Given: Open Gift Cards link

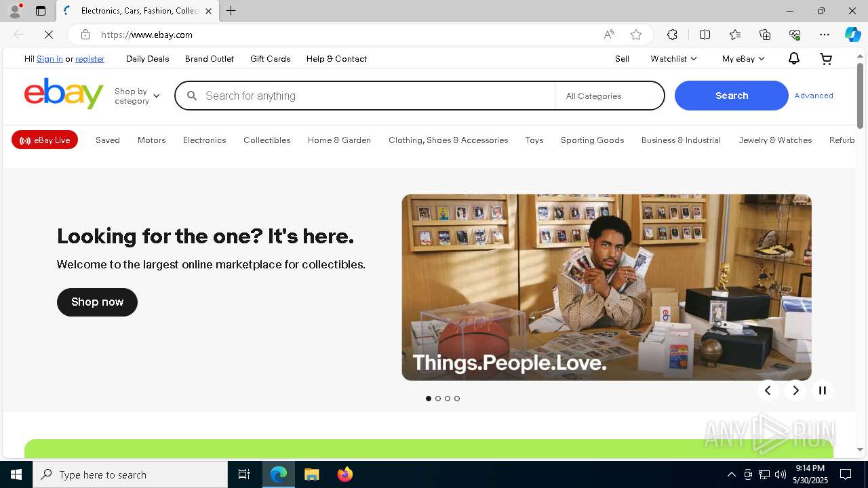Looking at the screenshot, I should pos(270,59).
